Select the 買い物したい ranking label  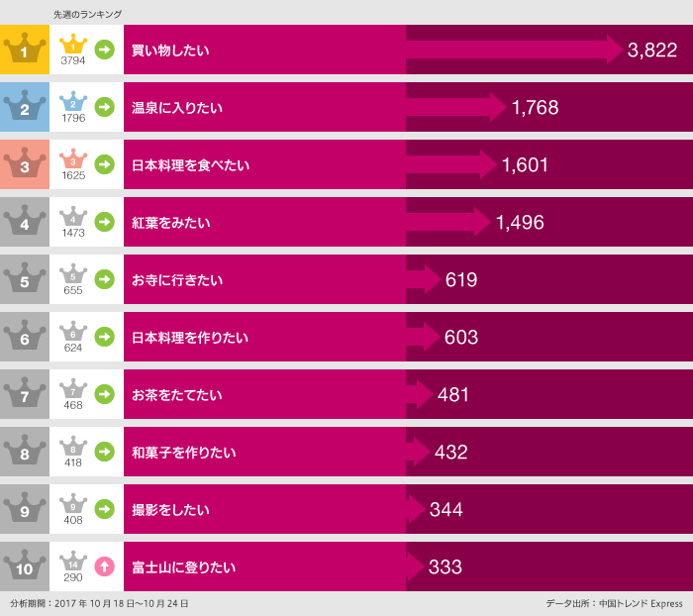click(x=170, y=50)
